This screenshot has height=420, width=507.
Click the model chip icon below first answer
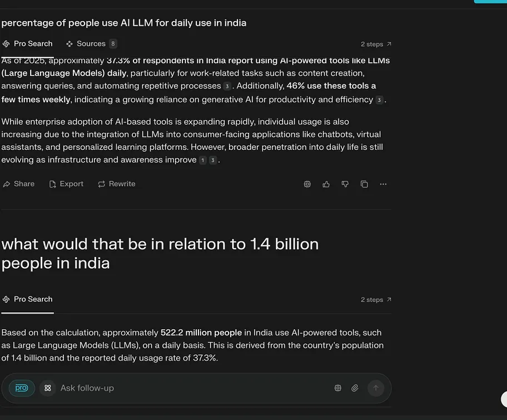click(307, 184)
